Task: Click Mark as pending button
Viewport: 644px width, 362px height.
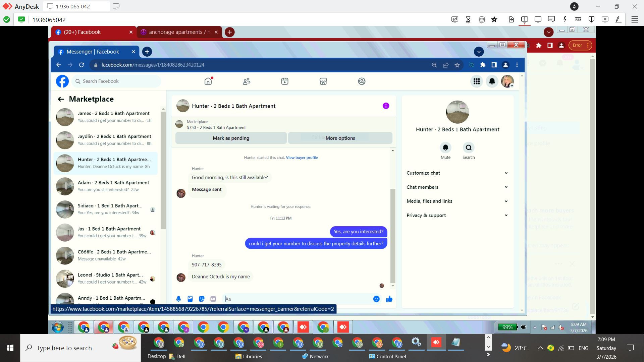Action: pos(231,138)
